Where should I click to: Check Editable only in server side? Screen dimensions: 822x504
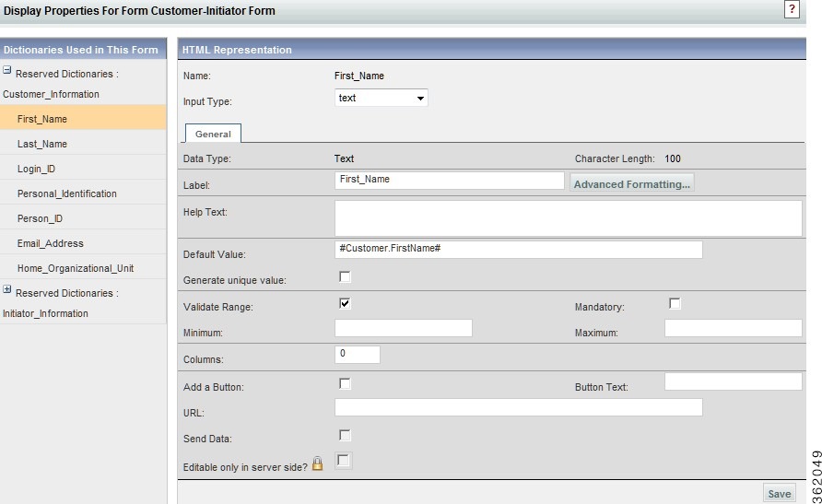click(x=344, y=461)
